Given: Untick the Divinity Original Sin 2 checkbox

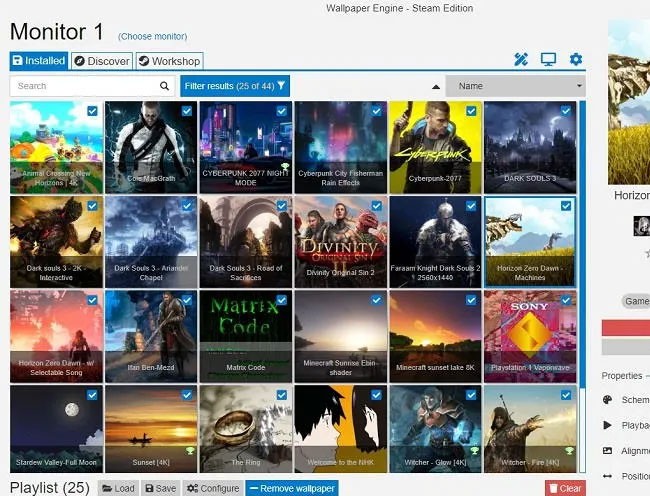Looking at the screenshot, I should click(377, 206).
